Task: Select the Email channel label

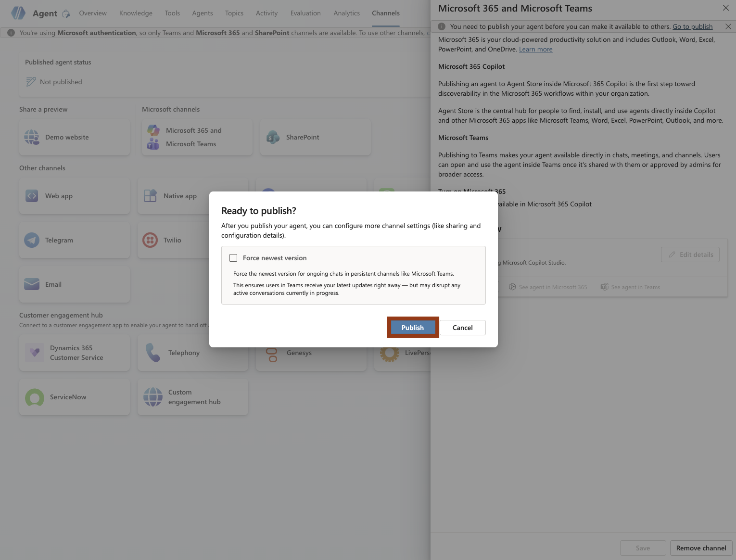Action: tap(53, 284)
